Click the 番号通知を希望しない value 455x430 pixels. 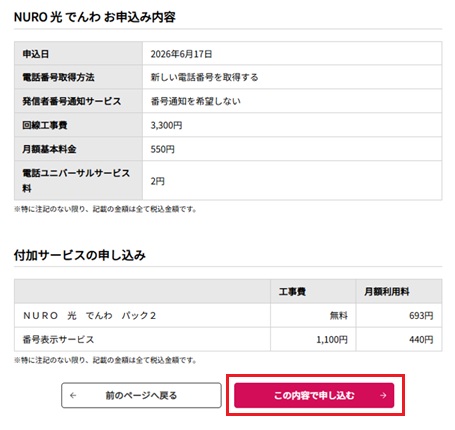pyautogui.click(x=196, y=101)
